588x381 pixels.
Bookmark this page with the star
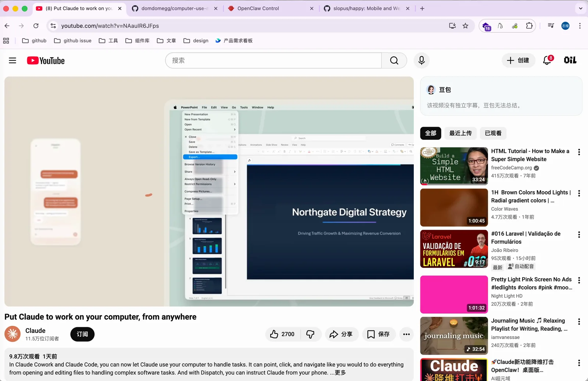(x=465, y=26)
